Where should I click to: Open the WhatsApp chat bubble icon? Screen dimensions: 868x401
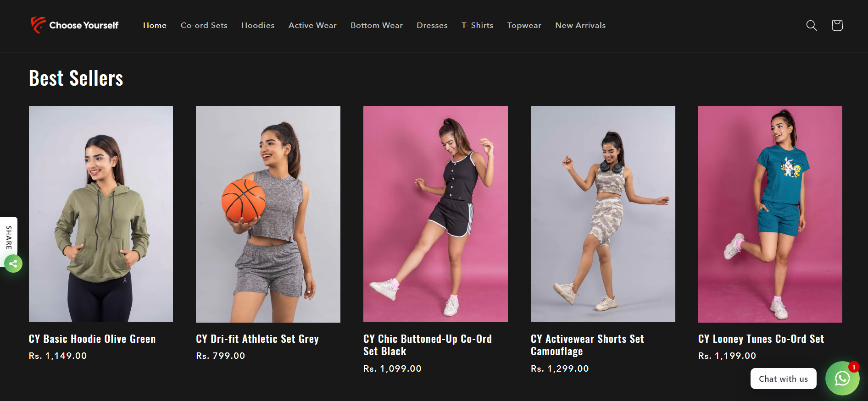click(x=842, y=378)
